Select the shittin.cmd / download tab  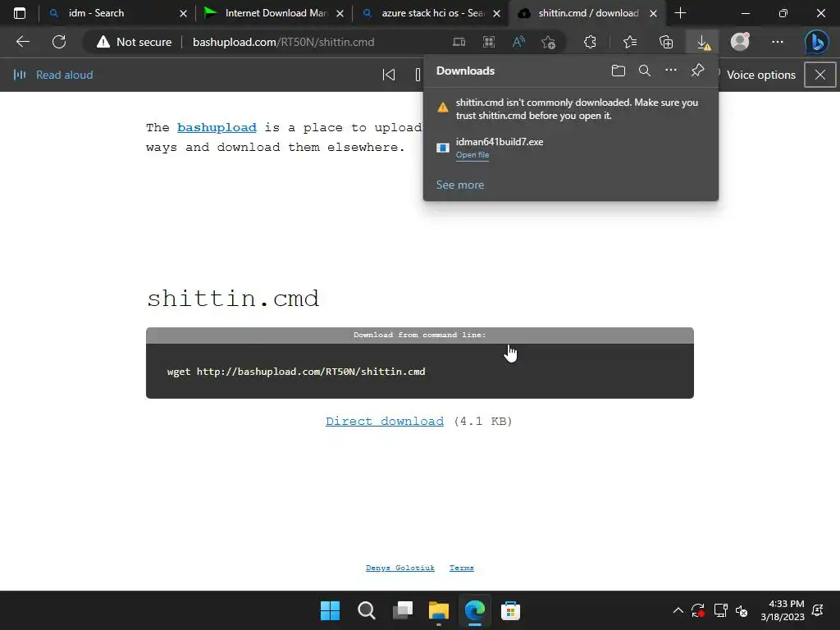(x=587, y=13)
